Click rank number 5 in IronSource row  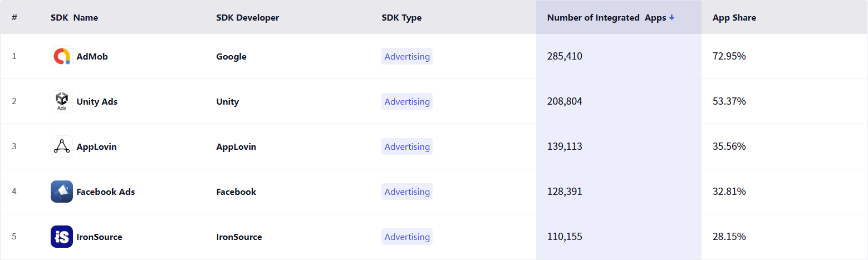coord(14,237)
